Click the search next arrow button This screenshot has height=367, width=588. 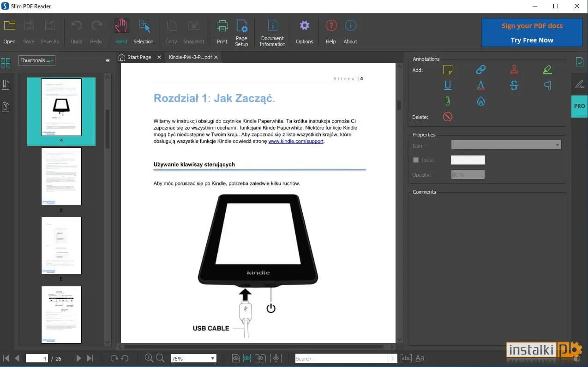pos(392,358)
